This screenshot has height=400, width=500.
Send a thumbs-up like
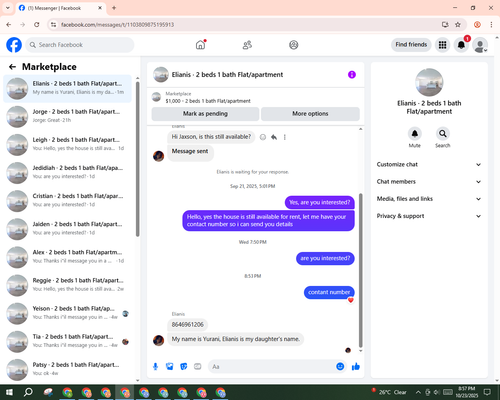coord(356,367)
